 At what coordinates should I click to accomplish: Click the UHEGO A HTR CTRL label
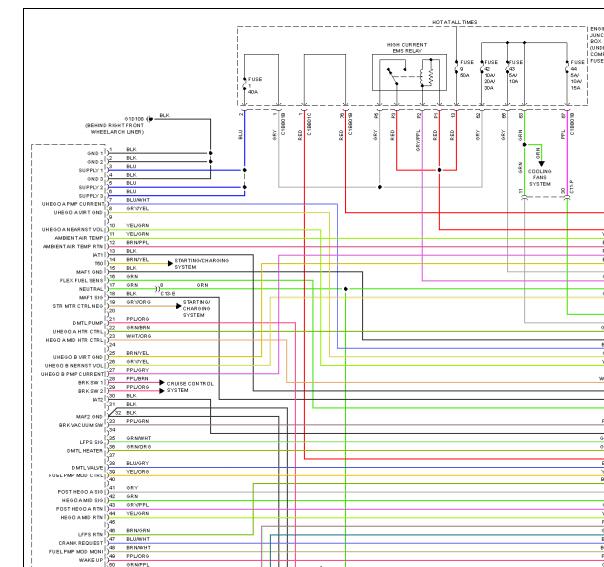click(x=78, y=332)
